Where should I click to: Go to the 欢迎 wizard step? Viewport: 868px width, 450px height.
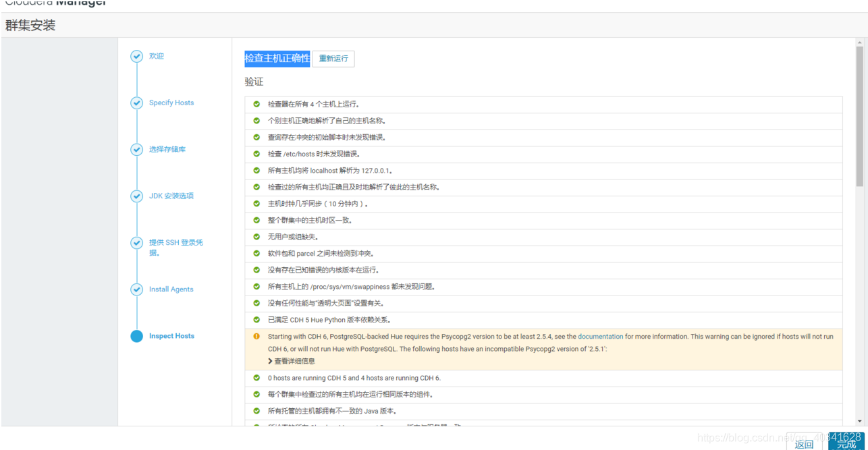(x=157, y=56)
